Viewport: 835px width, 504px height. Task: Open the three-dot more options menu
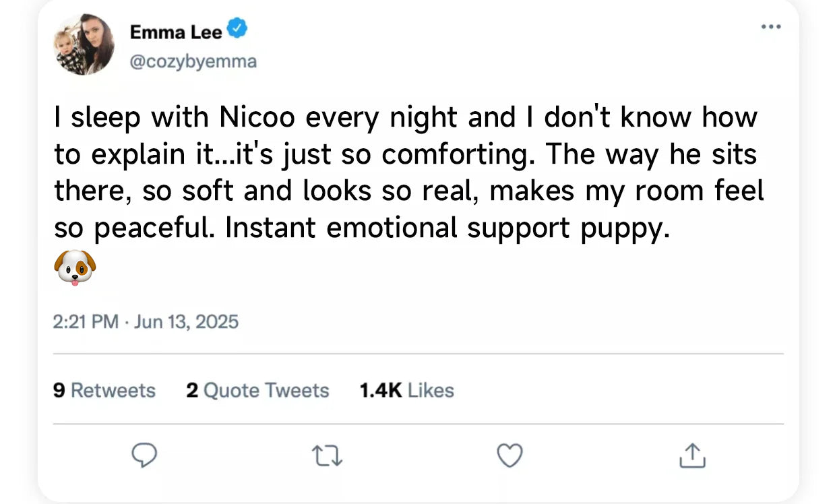click(x=771, y=27)
